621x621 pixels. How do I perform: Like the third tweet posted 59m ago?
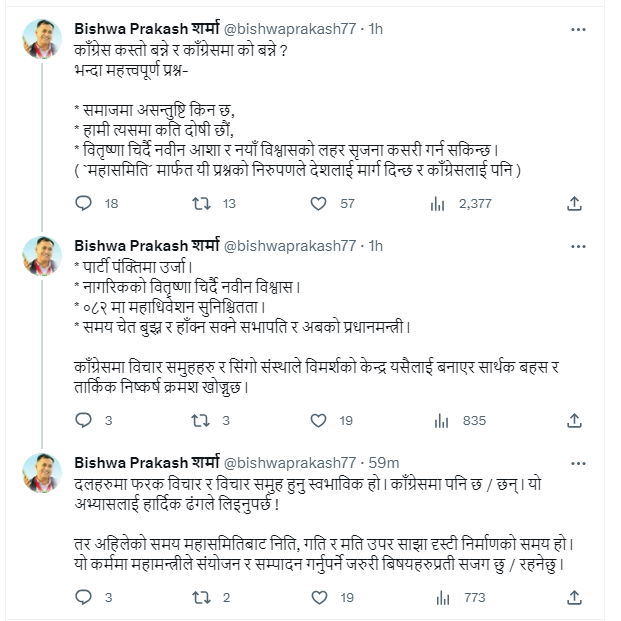pyautogui.click(x=319, y=598)
